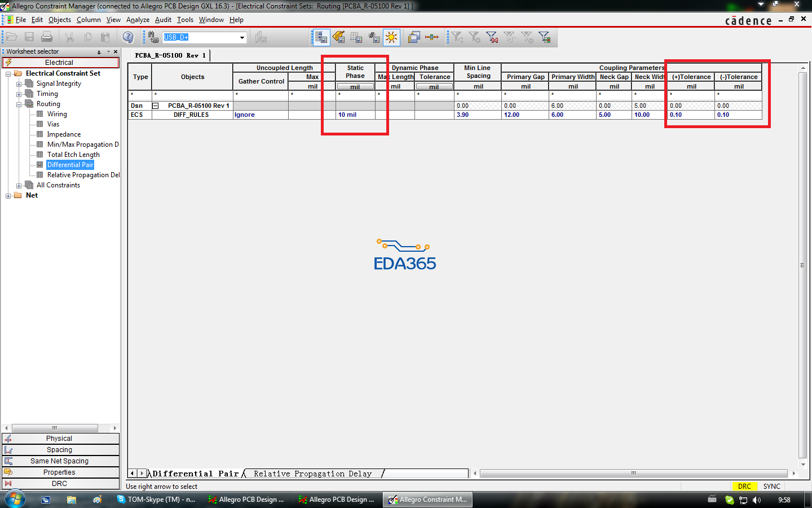Click the hash-mark toolbar icon
The width and height of the screenshot is (812, 508).
point(374,37)
